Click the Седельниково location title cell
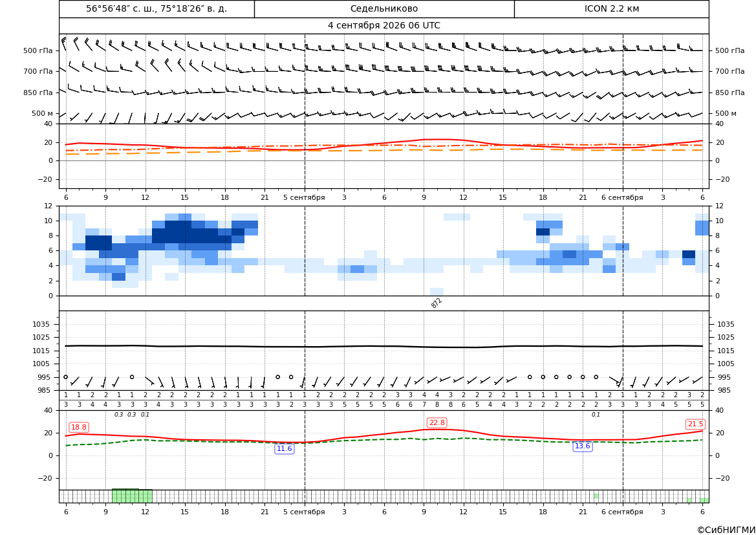756x535 pixels. 384,8
